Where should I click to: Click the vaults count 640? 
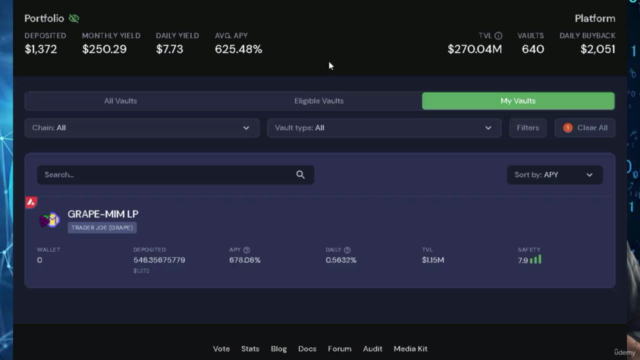(x=533, y=49)
